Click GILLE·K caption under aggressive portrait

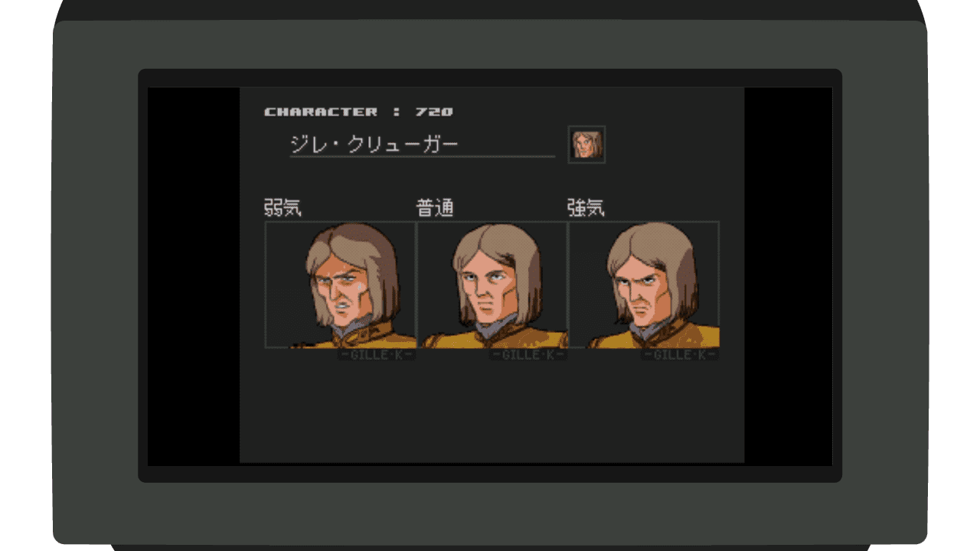680,355
